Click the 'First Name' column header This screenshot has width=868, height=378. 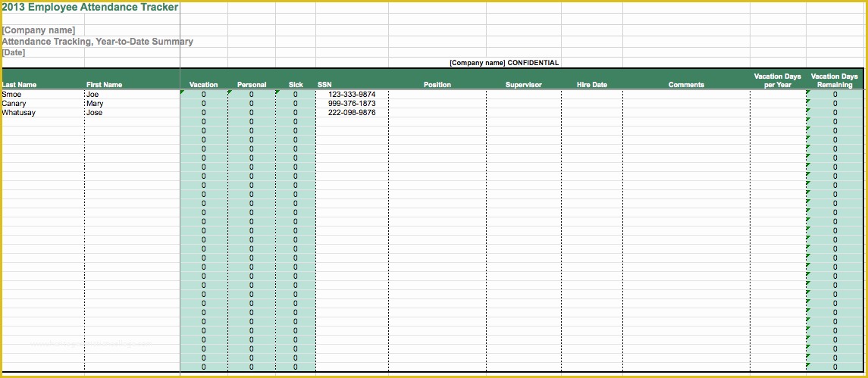pyautogui.click(x=104, y=85)
